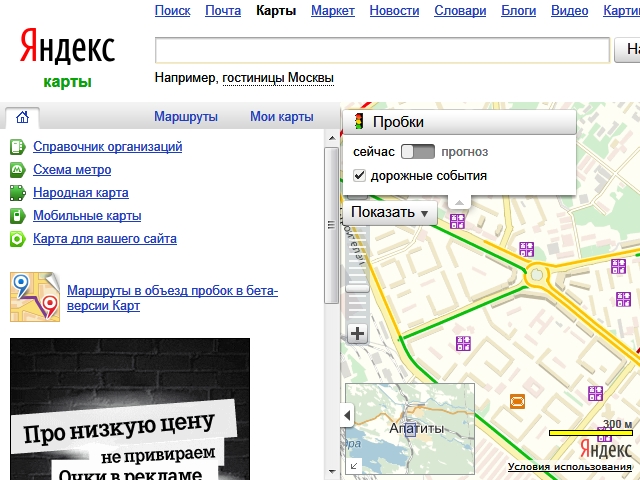The width and height of the screenshot is (640, 480).
Task: Open the Показать dropdown
Action: (390, 213)
